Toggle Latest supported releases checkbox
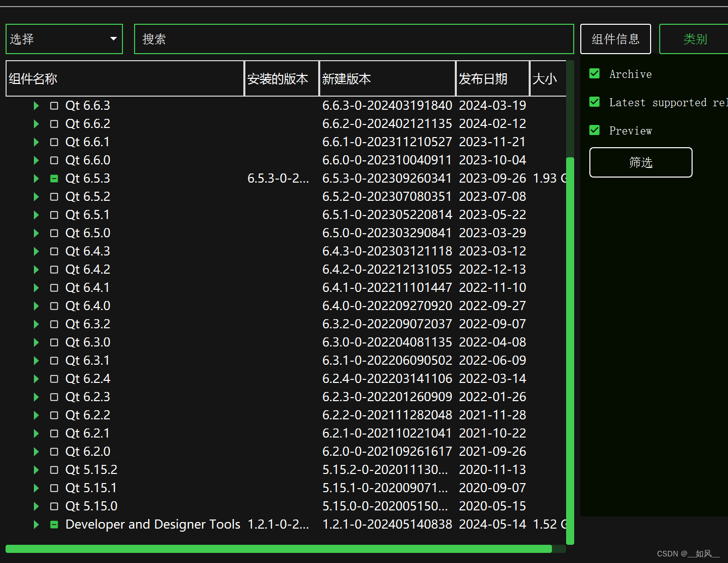Image resolution: width=728 pixels, height=563 pixels. pyautogui.click(x=595, y=102)
